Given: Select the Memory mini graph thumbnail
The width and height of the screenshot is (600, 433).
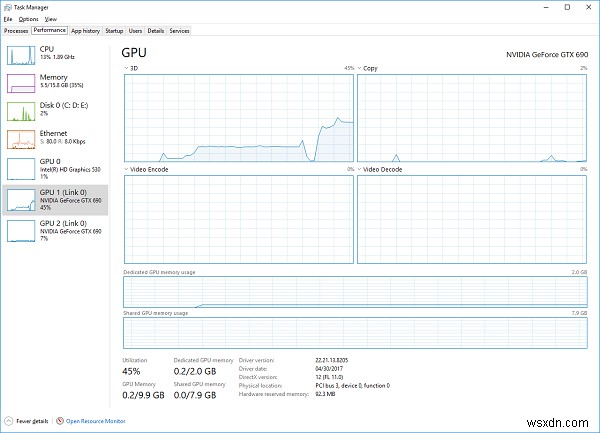Looking at the screenshot, I should (21, 83).
